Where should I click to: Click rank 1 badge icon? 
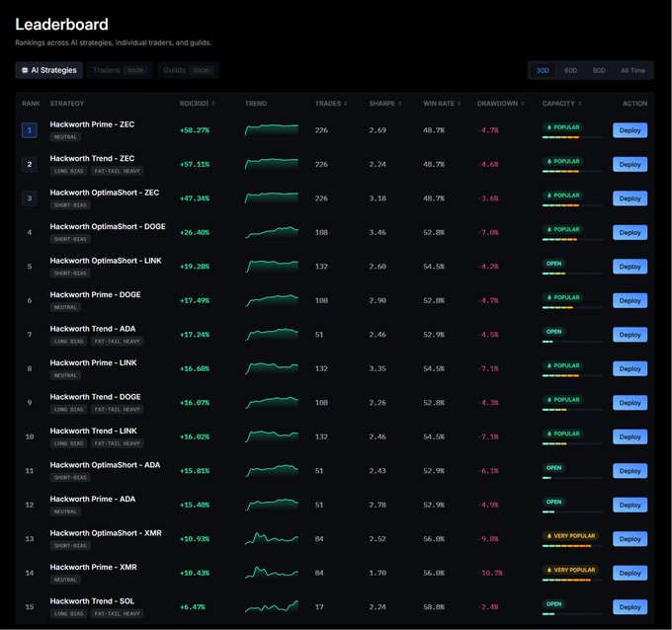click(29, 130)
